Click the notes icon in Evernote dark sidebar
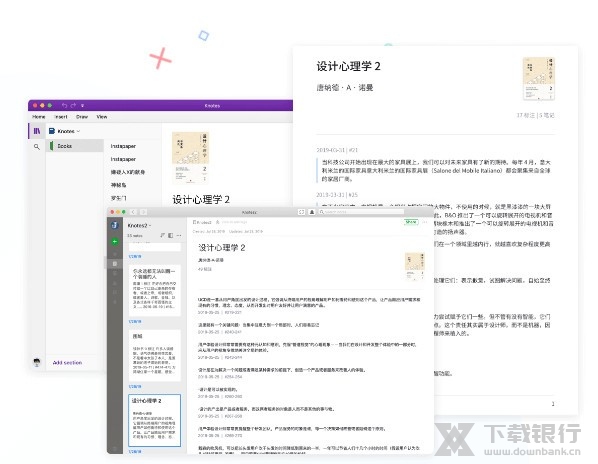598x464 pixels. coord(114,263)
